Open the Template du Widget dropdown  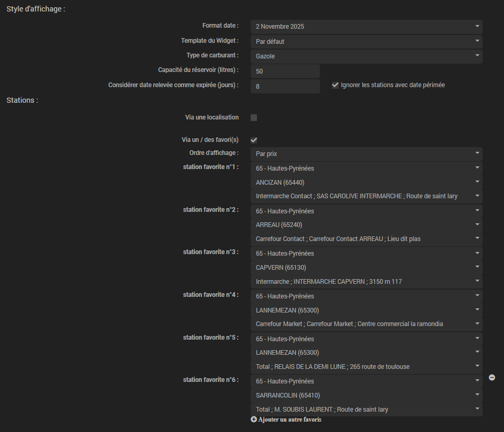[x=366, y=41]
